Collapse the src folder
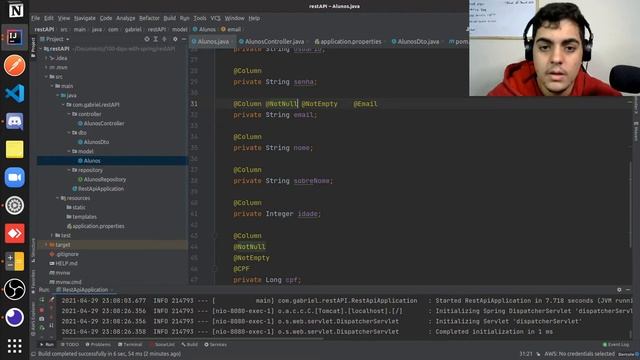 click(47, 77)
